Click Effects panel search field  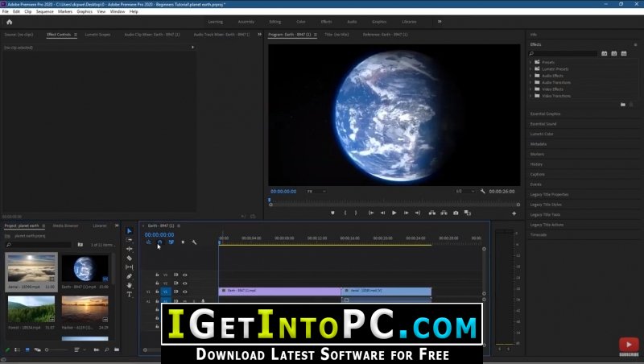point(563,53)
